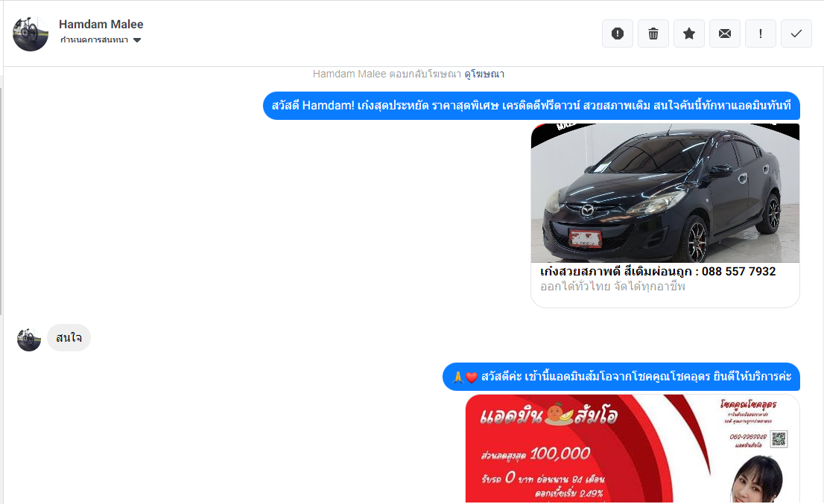Viewport: 824px width, 504px height.
Task: Click the avatar beside the สนใจ message
Action: coord(29,339)
